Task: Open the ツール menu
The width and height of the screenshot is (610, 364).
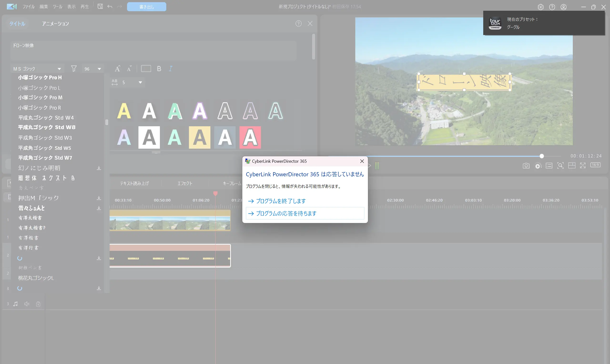Action: coord(58,7)
